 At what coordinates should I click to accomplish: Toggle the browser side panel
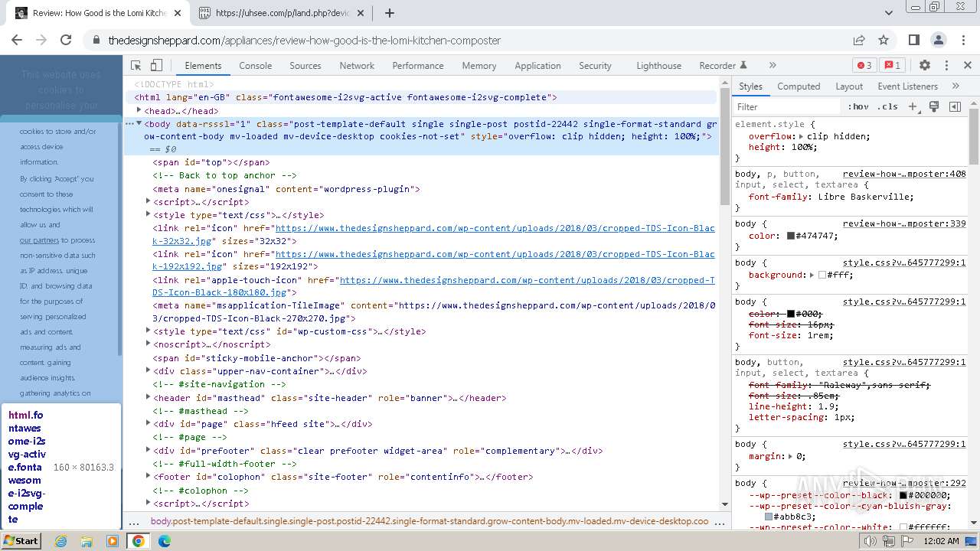pos(914,40)
